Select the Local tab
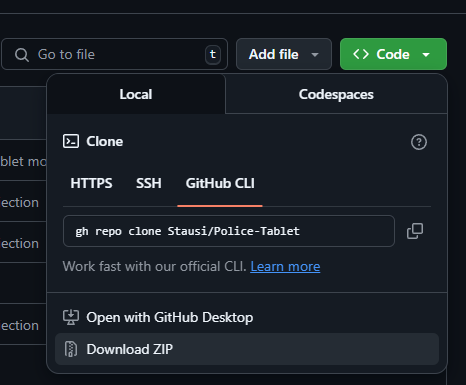Image resolution: width=466 pixels, height=385 pixels. point(136,94)
